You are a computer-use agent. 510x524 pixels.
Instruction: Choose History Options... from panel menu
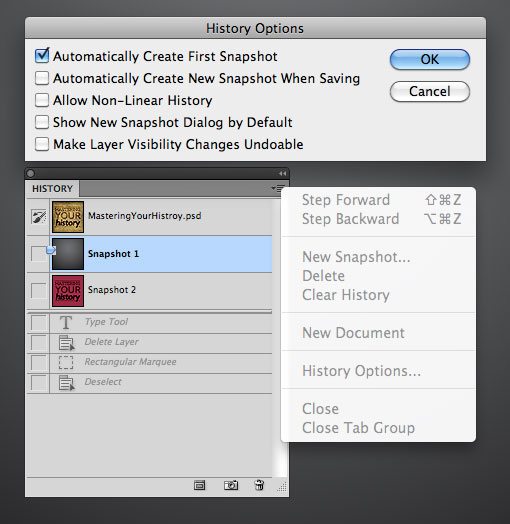click(x=361, y=371)
